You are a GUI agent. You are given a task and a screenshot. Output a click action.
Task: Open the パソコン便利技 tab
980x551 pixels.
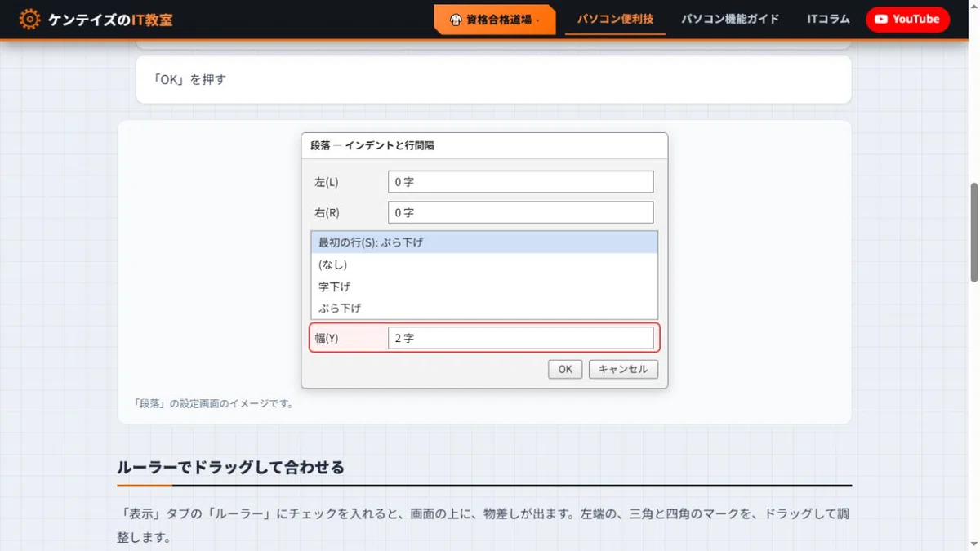(615, 19)
